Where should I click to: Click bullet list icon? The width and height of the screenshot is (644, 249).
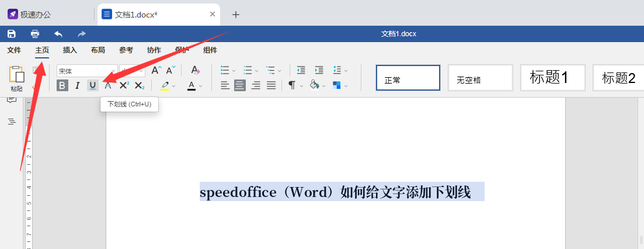[225, 70]
